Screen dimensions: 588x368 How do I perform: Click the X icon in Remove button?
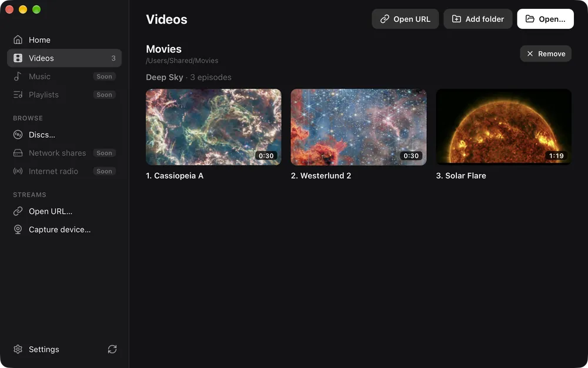tap(530, 54)
